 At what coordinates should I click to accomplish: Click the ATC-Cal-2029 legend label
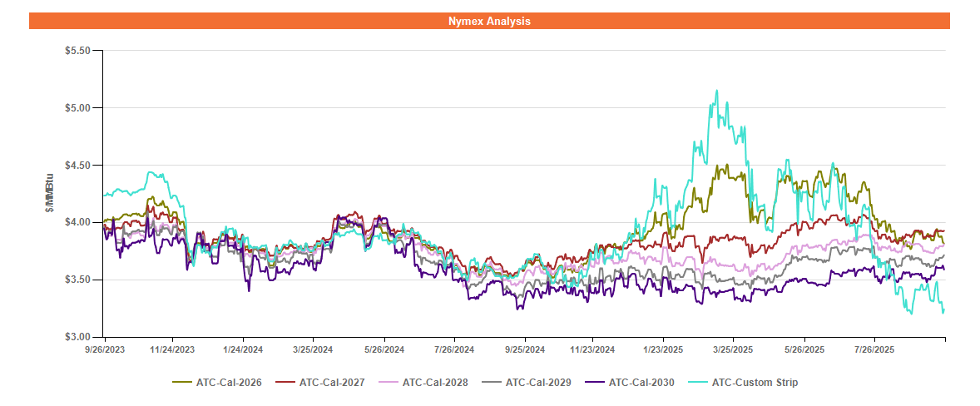pyautogui.click(x=538, y=383)
